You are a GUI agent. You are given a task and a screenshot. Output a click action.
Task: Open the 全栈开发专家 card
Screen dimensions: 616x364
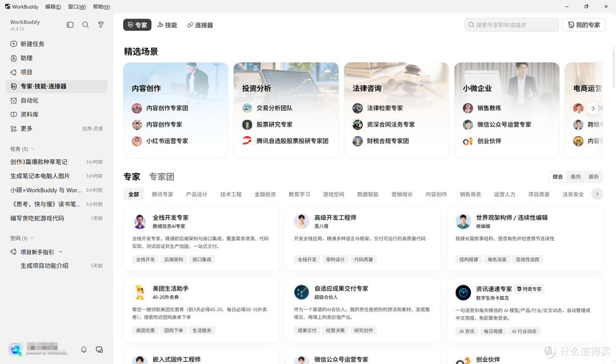[x=201, y=239]
